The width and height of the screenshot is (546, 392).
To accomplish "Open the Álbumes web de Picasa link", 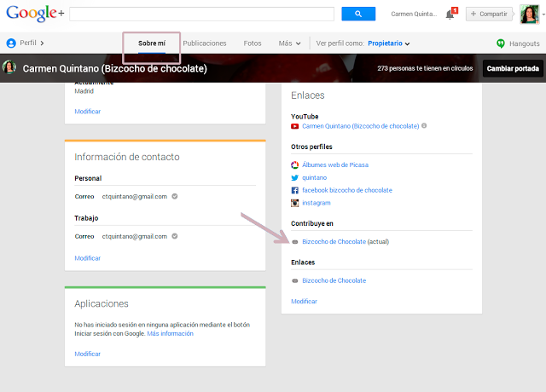I will [335, 164].
